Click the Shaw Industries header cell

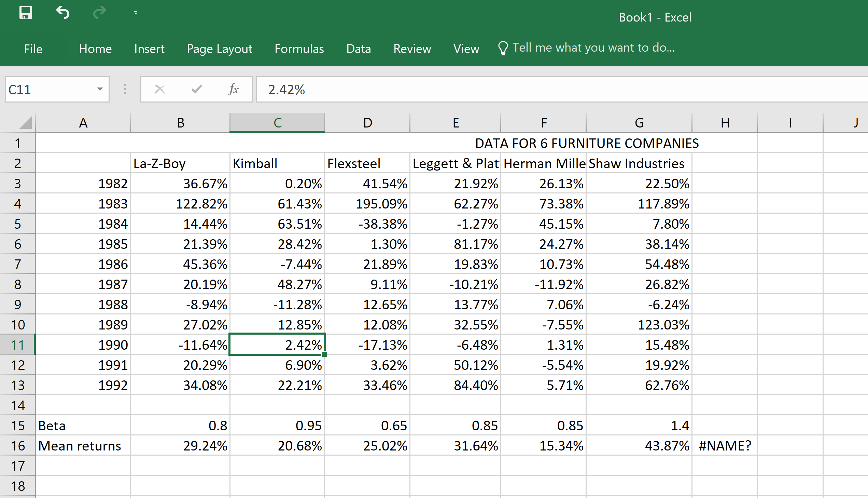(x=639, y=163)
